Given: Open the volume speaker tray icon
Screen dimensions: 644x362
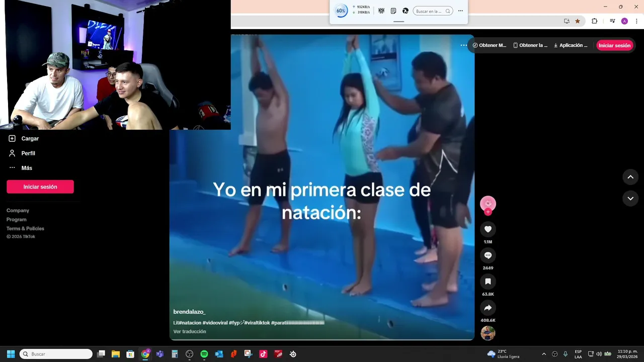Looking at the screenshot, I should click(599, 354).
